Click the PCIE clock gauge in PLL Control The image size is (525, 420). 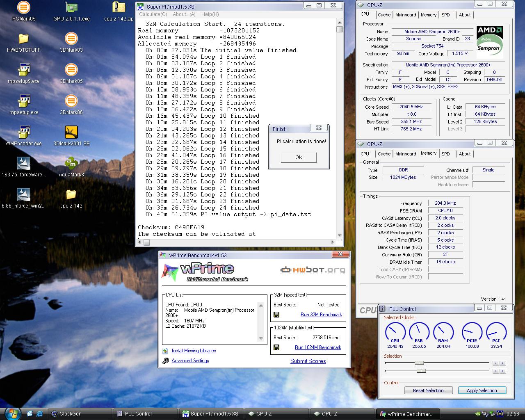point(472,333)
